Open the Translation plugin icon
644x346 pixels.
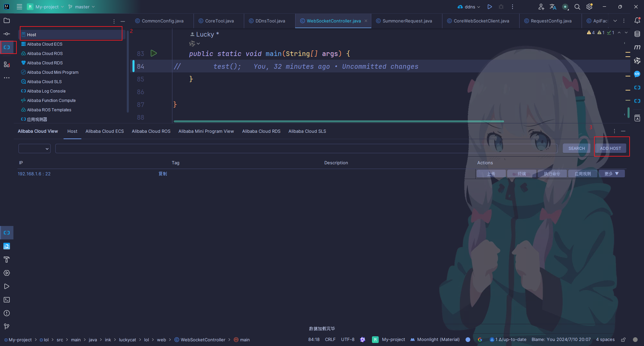[x=553, y=7]
